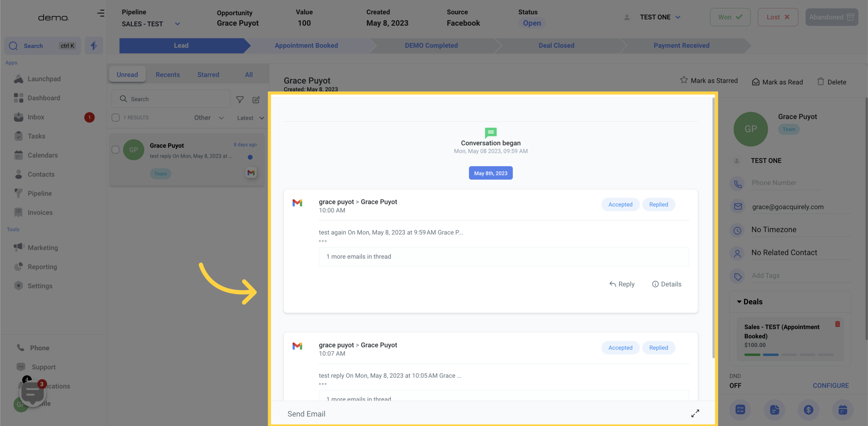This screenshot has width=868, height=426.
Task: Select the Starred tab in inbox
Action: coord(208,73)
